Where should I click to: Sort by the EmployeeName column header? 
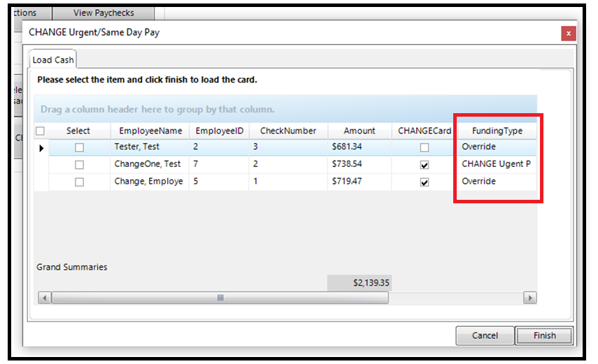click(150, 131)
